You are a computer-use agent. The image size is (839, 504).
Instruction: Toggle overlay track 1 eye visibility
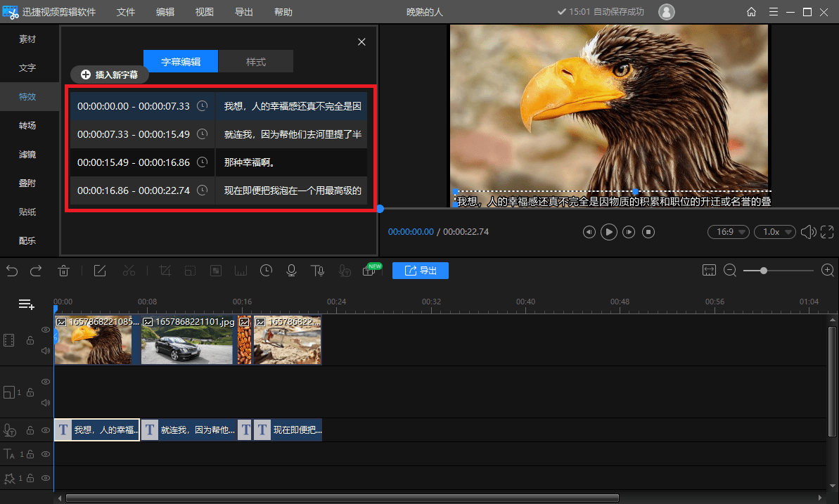point(46,382)
